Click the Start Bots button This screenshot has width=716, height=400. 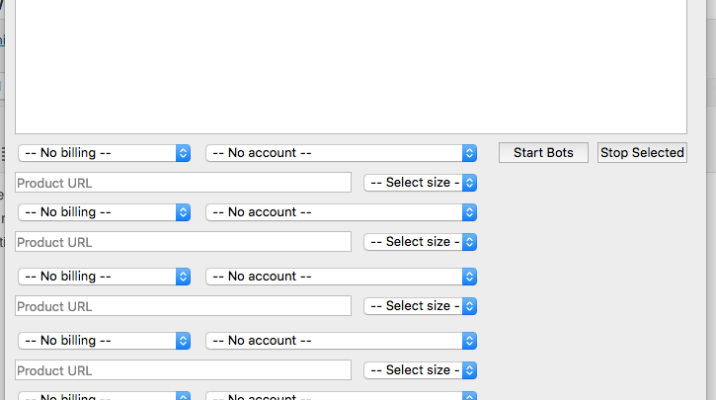point(543,153)
